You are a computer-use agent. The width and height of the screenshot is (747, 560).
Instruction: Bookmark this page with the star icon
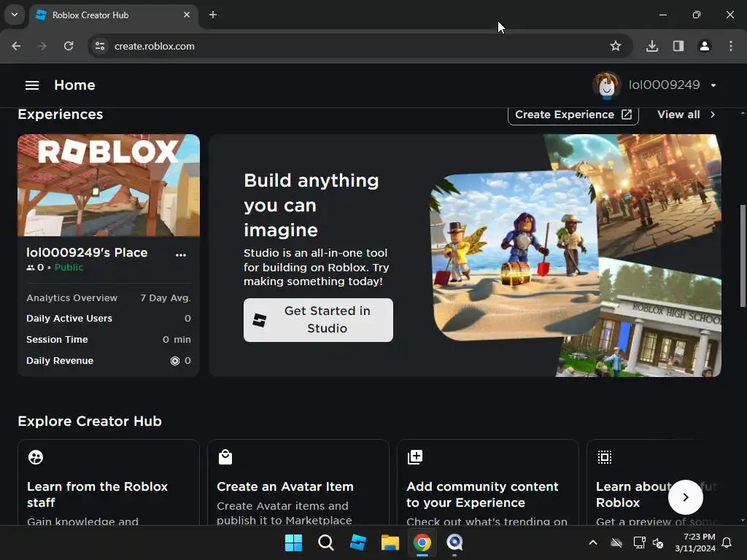click(x=616, y=46)
